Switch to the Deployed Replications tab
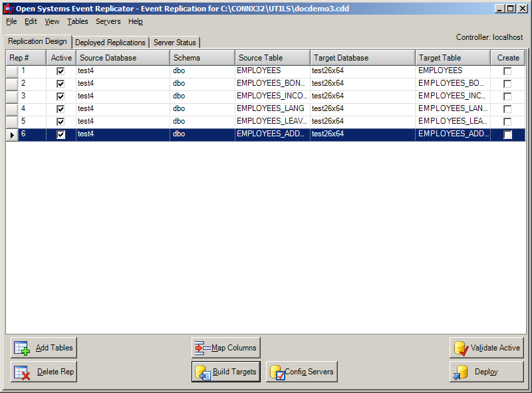532x393 pixels. click(110, 42)
